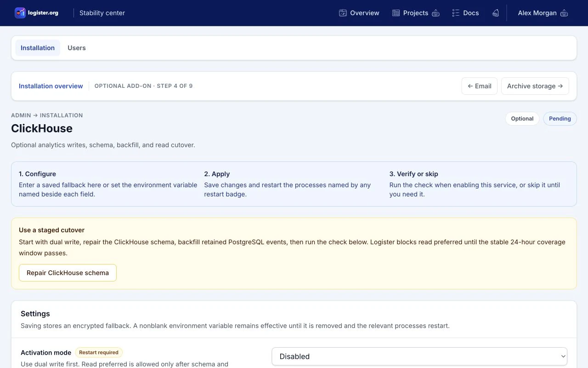Click the "Use a staged cutover" notice title

pos(51,230)
